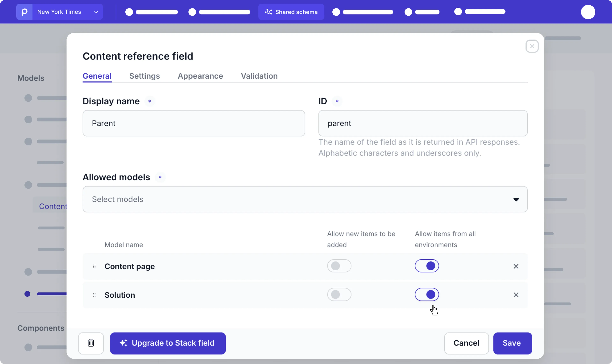Grab the Solution row drag handle
The width and height of the screenshot is (612, 364).
94,295
